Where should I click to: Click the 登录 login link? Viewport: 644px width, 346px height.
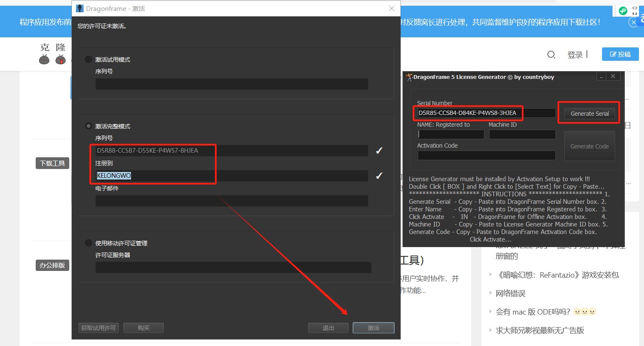click(575, 55)
